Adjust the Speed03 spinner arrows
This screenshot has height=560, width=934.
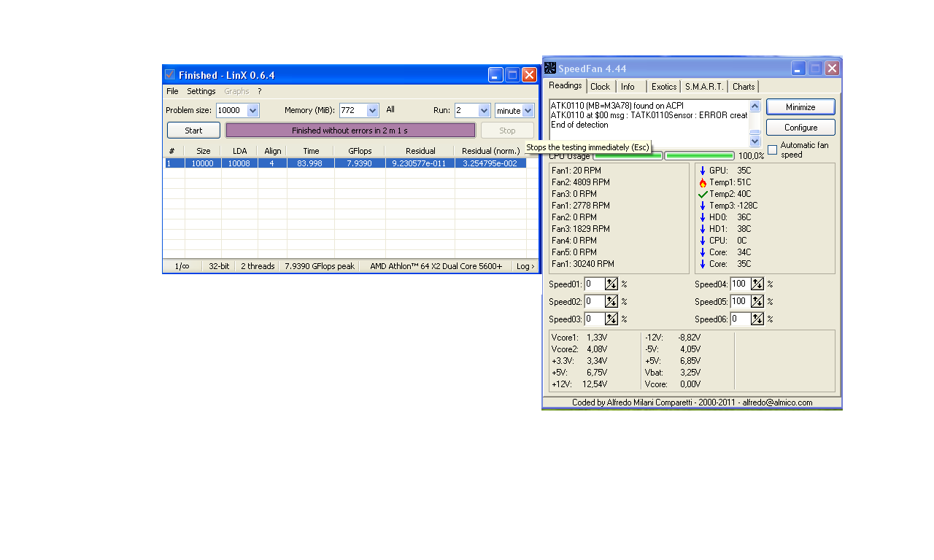coord(611,319)
